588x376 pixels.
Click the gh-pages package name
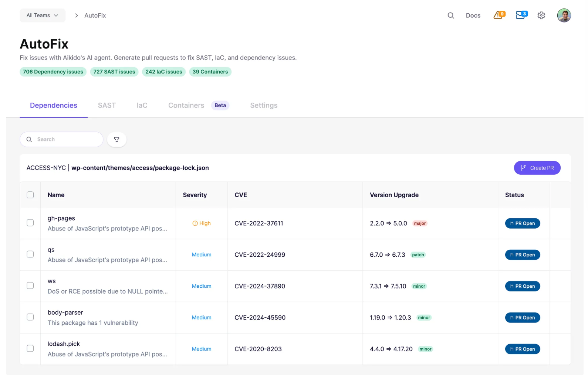click(x=61, y=218)
